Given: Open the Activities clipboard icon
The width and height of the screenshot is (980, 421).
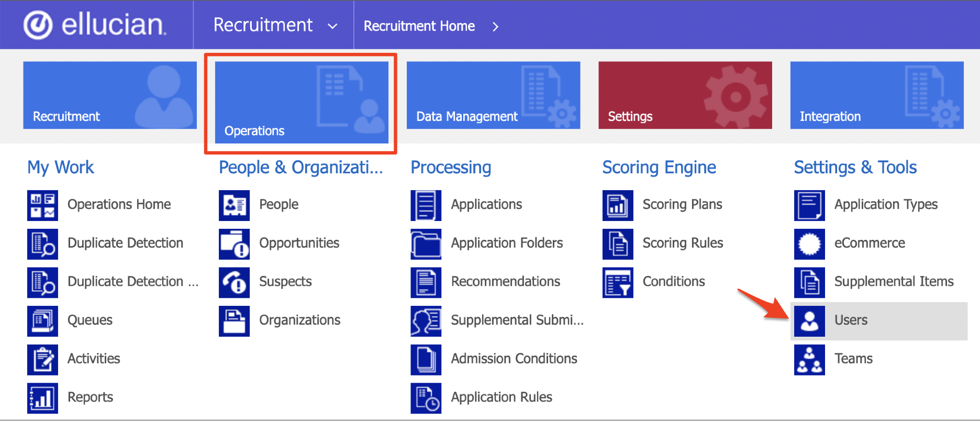Looking at the screenshot, I should (x=42, y=360).
